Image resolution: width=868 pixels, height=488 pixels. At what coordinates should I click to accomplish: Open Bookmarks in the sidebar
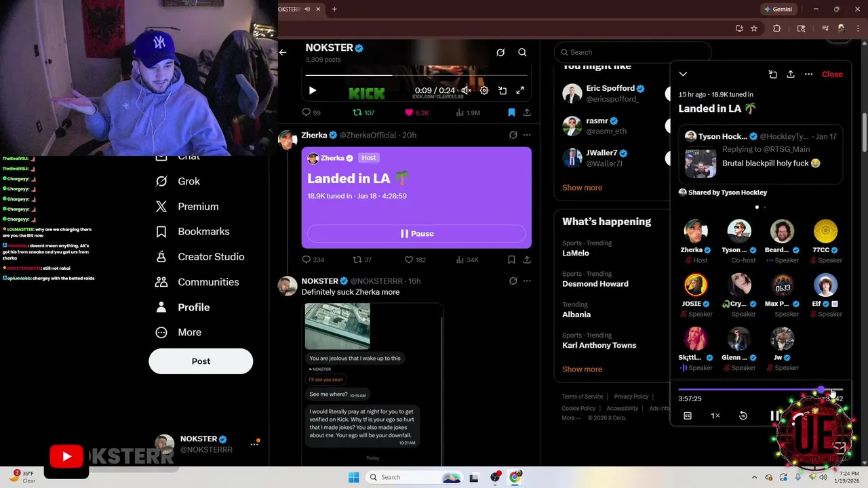[x=193, y=231]
